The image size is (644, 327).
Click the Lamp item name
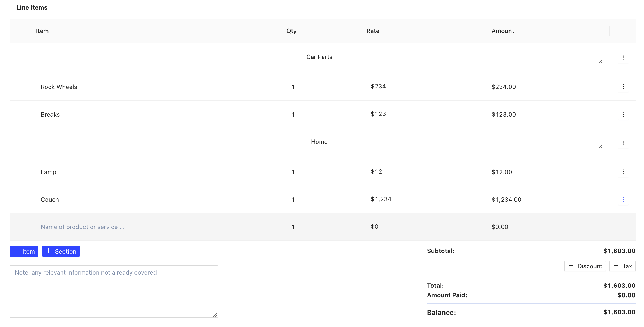(49, 172)
